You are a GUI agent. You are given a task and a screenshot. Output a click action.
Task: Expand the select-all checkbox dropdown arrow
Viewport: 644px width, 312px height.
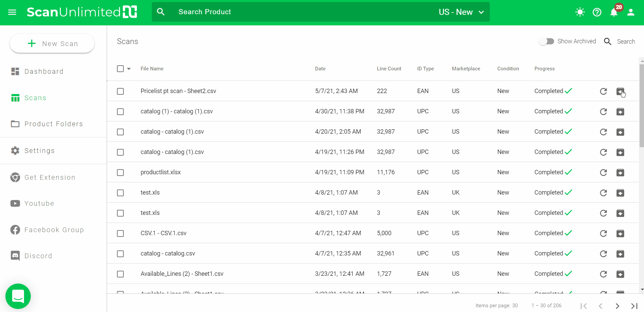[129, 69]
